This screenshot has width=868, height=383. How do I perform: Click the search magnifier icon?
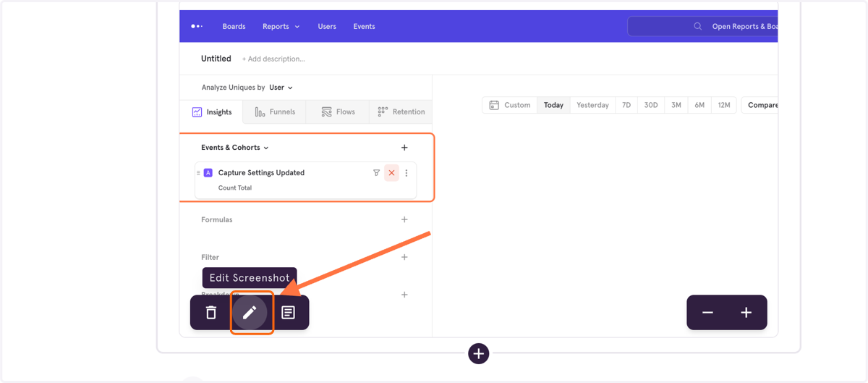coord(698,26)
